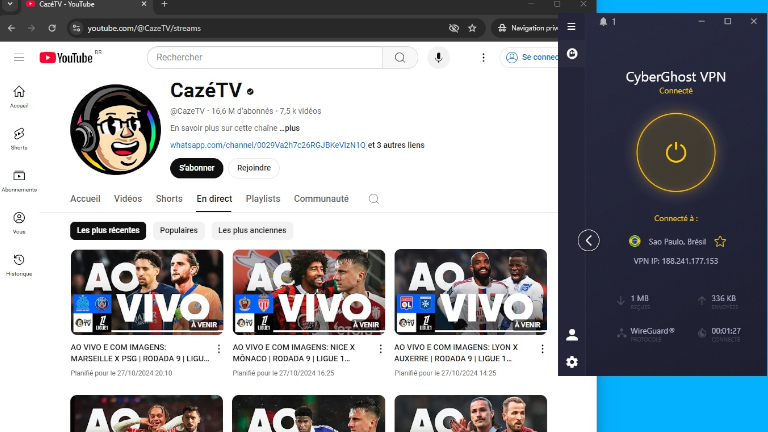
Task: Expand channel description with '...plus'
Action: pos(289,128)
